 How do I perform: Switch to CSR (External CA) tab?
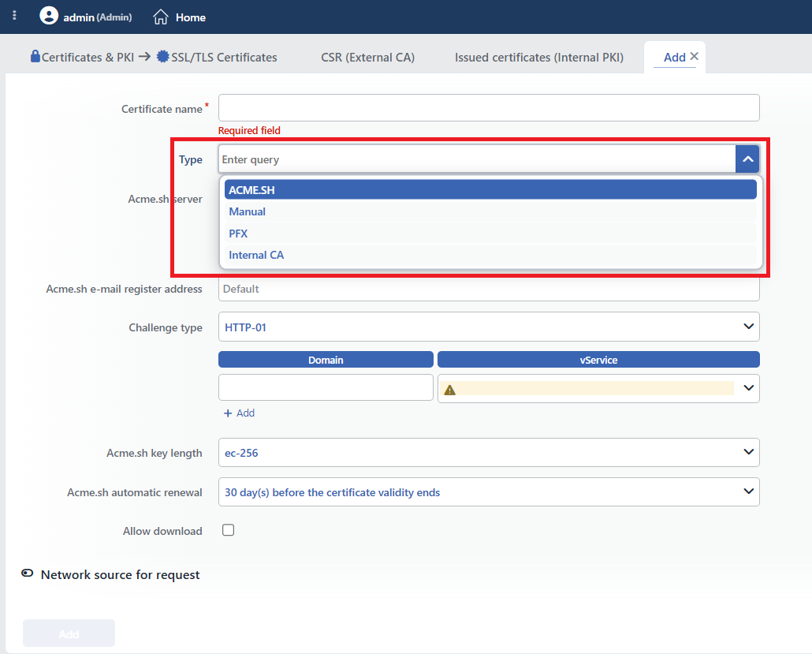(367, 57)
